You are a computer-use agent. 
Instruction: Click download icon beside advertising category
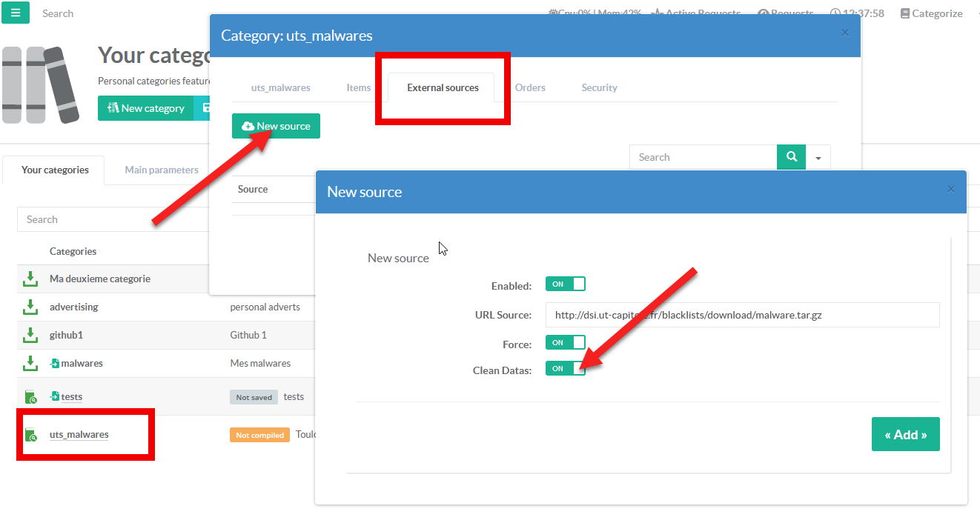[x=30, y=307]
